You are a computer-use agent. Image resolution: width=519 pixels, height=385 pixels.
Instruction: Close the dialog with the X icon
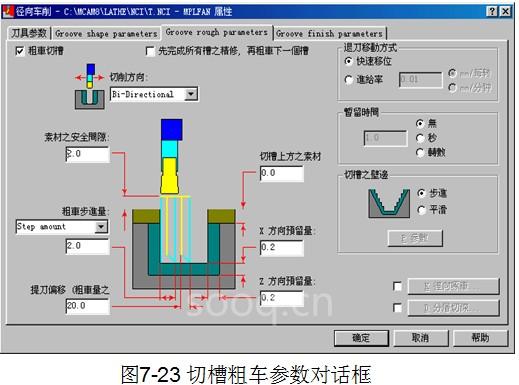505,12
